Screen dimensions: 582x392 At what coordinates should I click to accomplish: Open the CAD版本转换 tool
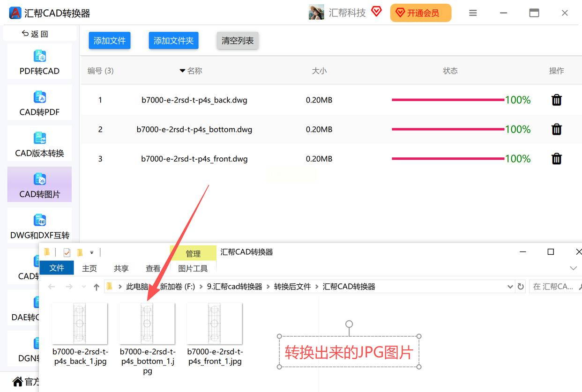39,144
